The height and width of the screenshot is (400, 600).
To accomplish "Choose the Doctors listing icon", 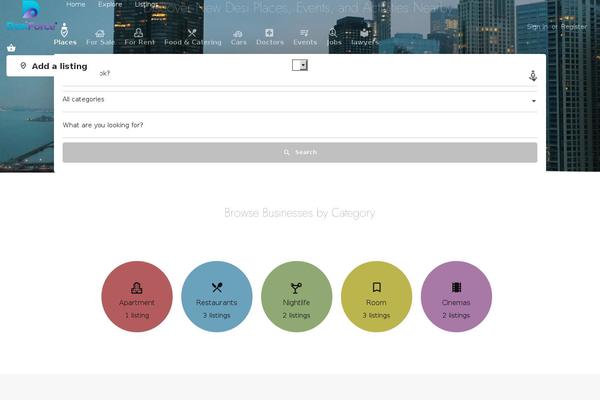I will [x=269, y=37].
